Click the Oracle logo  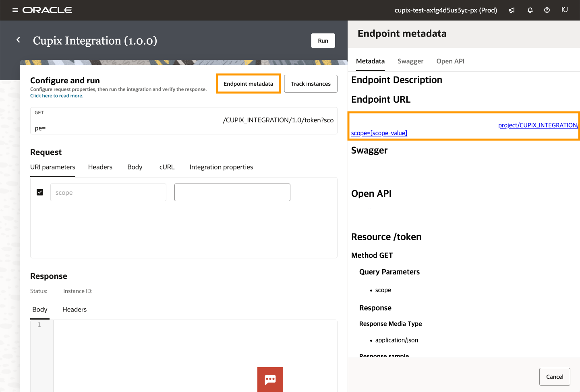[x=47, y=10]
